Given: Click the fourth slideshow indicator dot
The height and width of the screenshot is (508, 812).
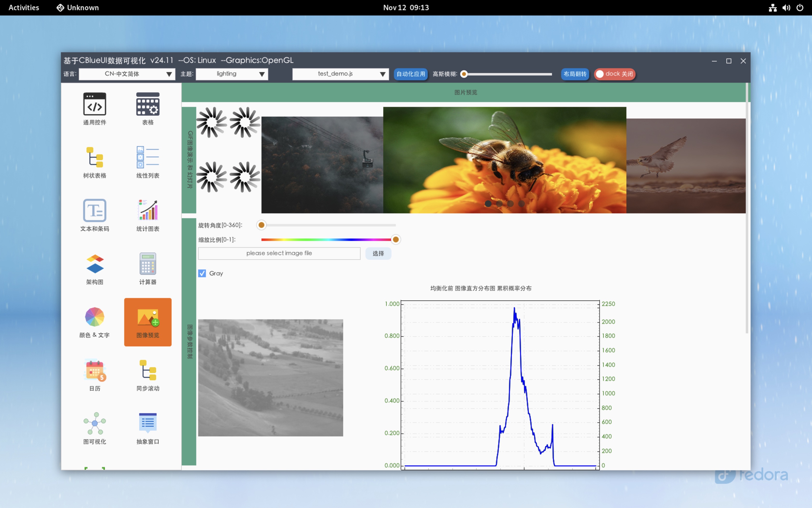Looking at the screenshot, I should (522, 204).
